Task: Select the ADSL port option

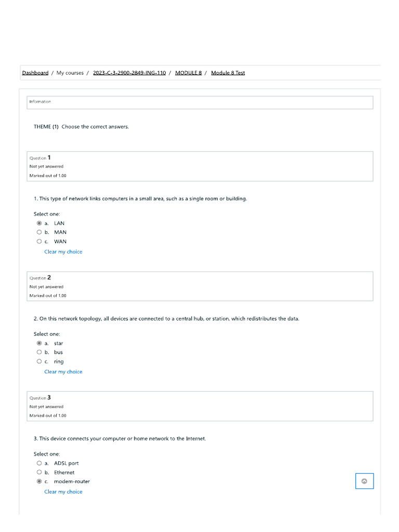Action: click(39, 463)
